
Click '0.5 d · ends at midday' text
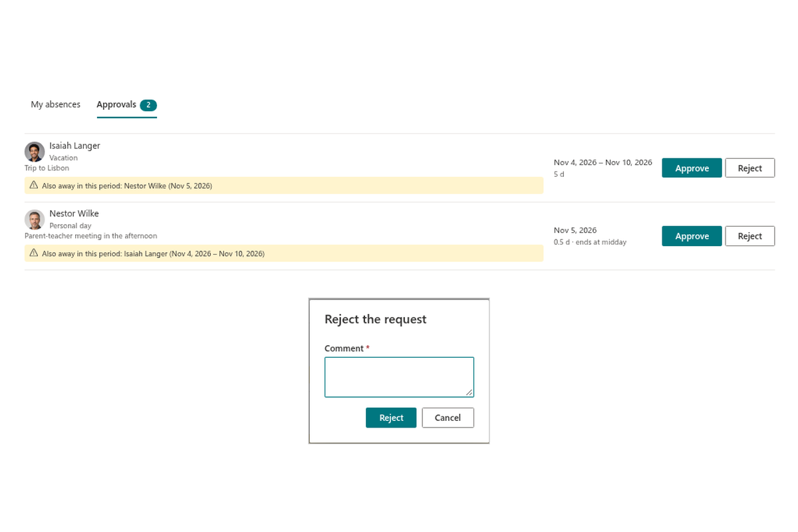click(590, 242)
